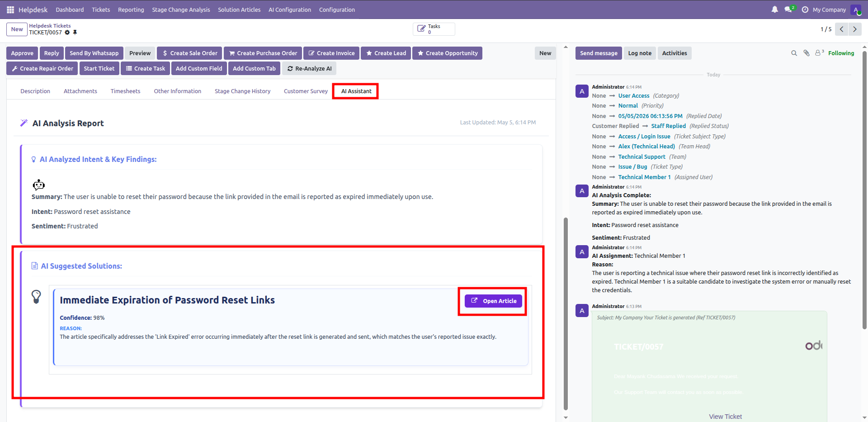Open the Attachments tab
The image size is (868, 422).
pyautogui.click(x=80, y=91)
